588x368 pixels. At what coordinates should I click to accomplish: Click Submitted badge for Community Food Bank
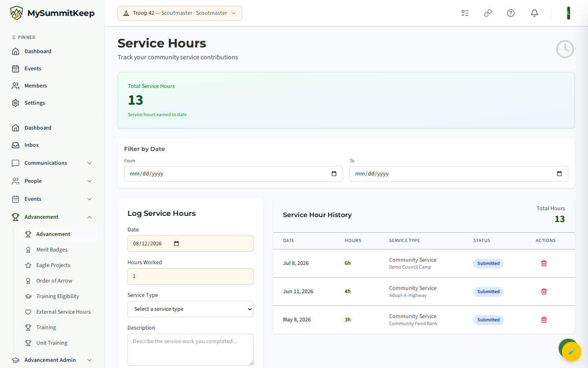[x=488, y=320]
